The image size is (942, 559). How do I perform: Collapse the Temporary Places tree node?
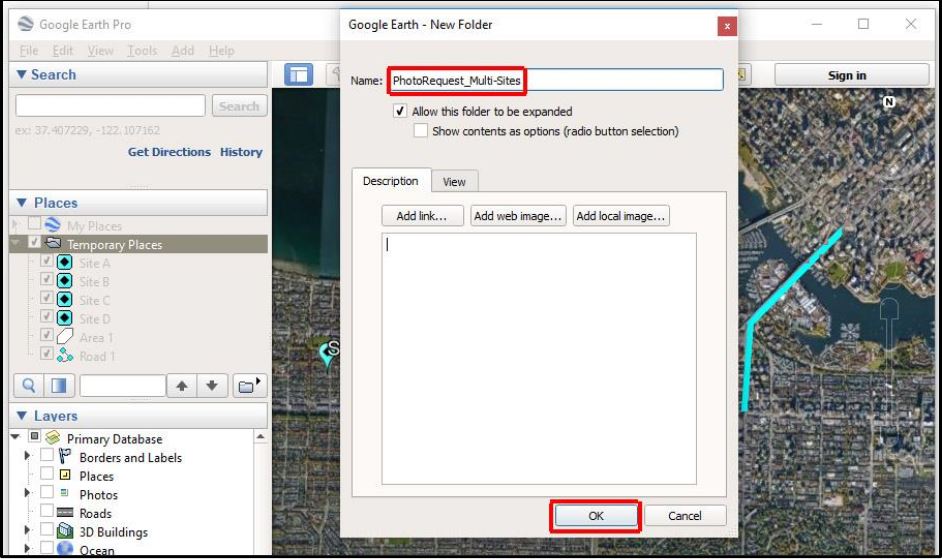coord(16,243)
